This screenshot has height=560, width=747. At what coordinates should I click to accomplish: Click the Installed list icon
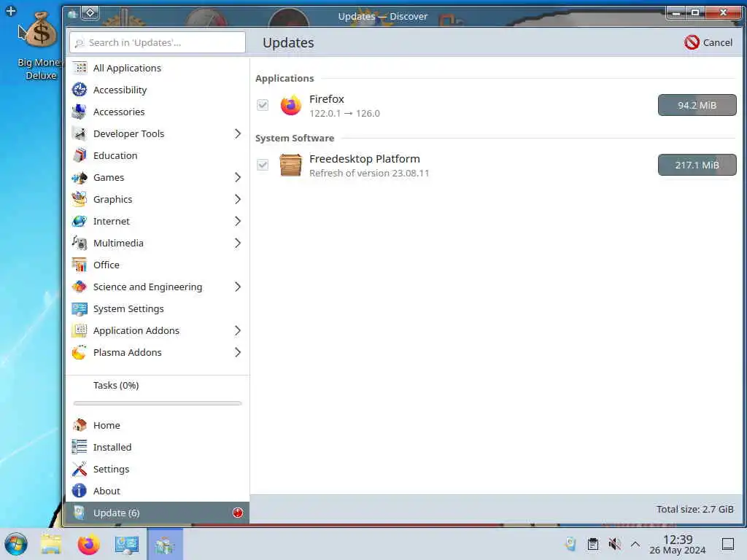click(x=80, y=447)
